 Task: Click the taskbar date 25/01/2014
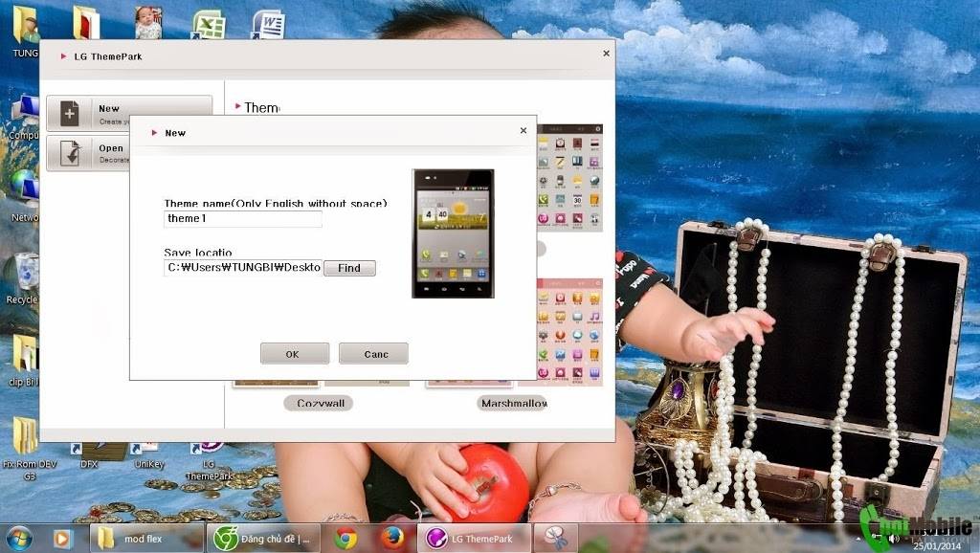936,545
